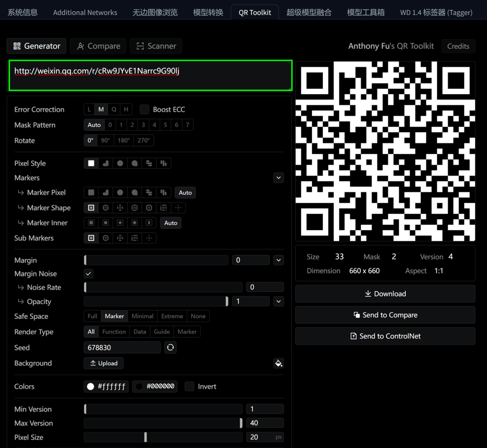487x448 pixels.
Task: Click the generated QR code preview
Action: click(385, 151)
